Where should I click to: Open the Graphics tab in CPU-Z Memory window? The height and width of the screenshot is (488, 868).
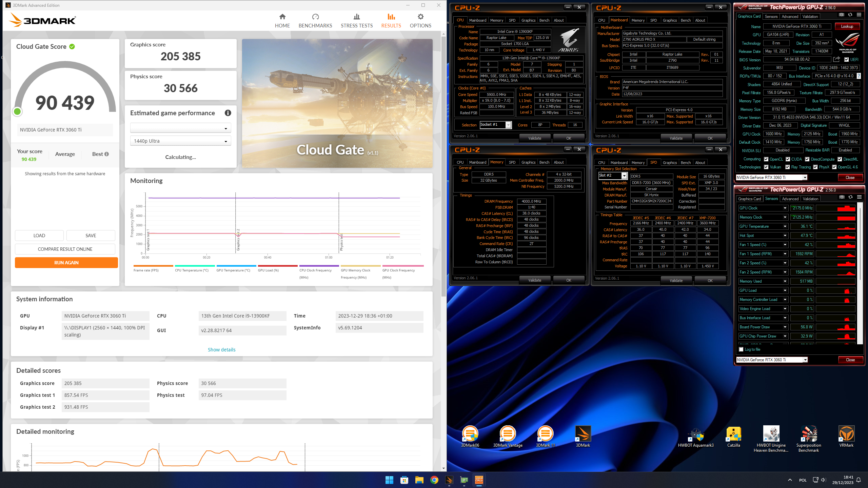pyautogui.click(x=528, y=162)
